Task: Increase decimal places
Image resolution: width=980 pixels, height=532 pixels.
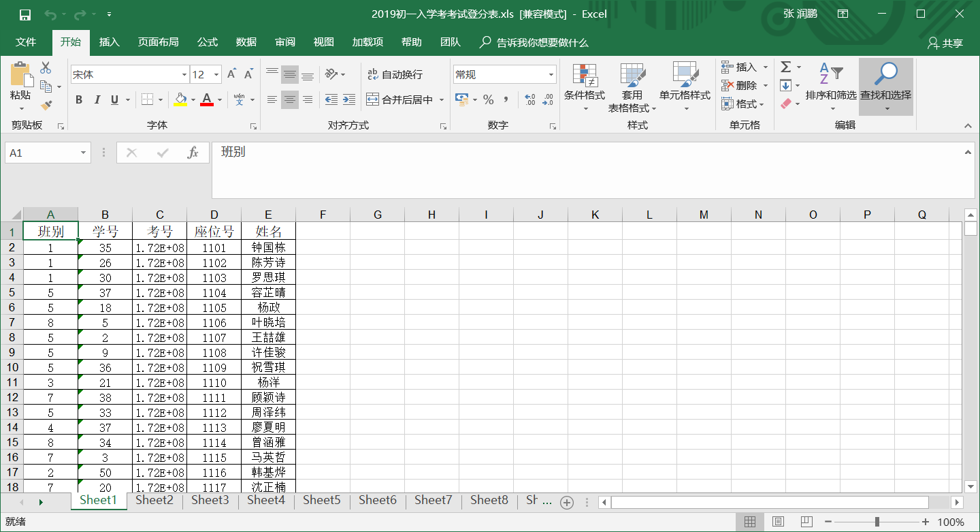Action: pyautogui.click(x=530, y=99)
